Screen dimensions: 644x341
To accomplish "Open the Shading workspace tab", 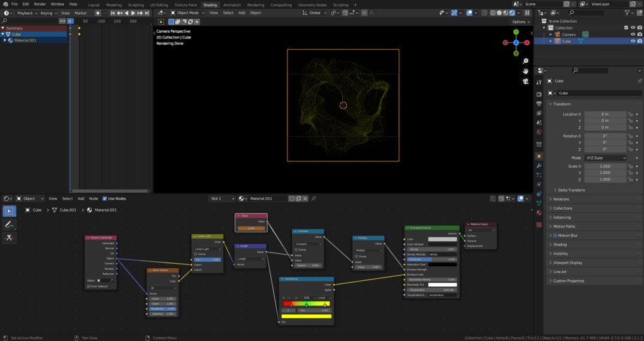I will point(210,5).
